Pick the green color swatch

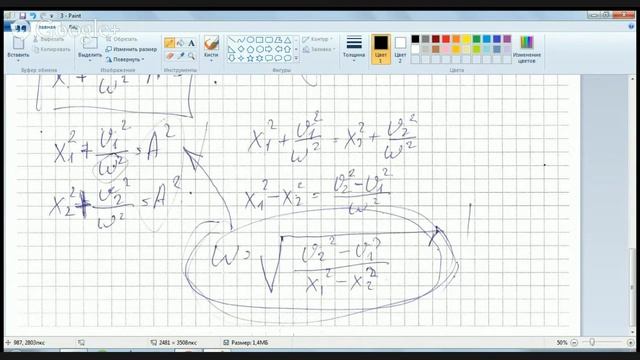coord(476,39)
